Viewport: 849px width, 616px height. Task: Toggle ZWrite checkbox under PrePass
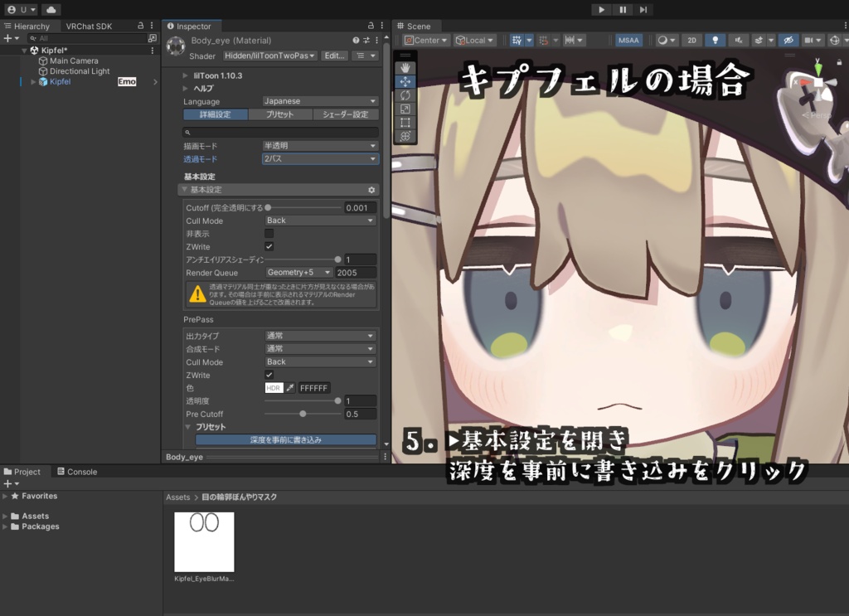point(269,375)
